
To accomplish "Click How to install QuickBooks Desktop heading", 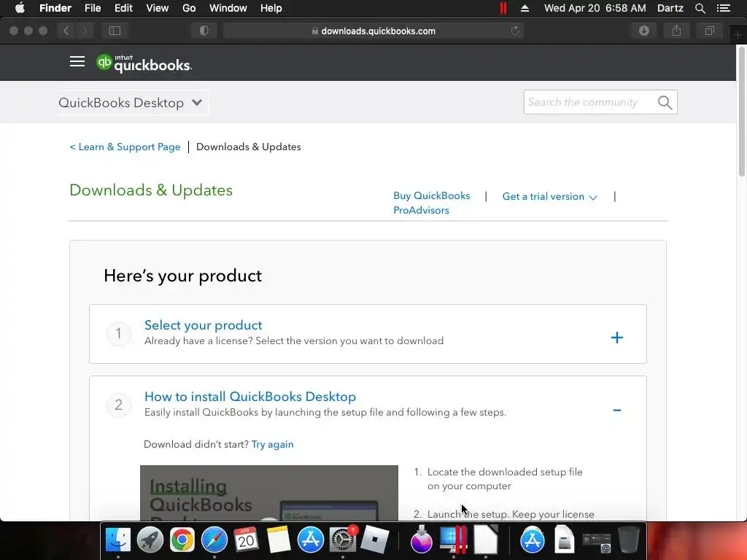I will point(250,397).
